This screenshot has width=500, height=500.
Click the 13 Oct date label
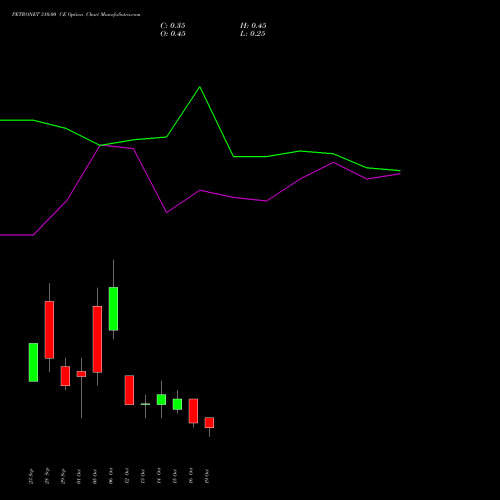coord(143,476)
